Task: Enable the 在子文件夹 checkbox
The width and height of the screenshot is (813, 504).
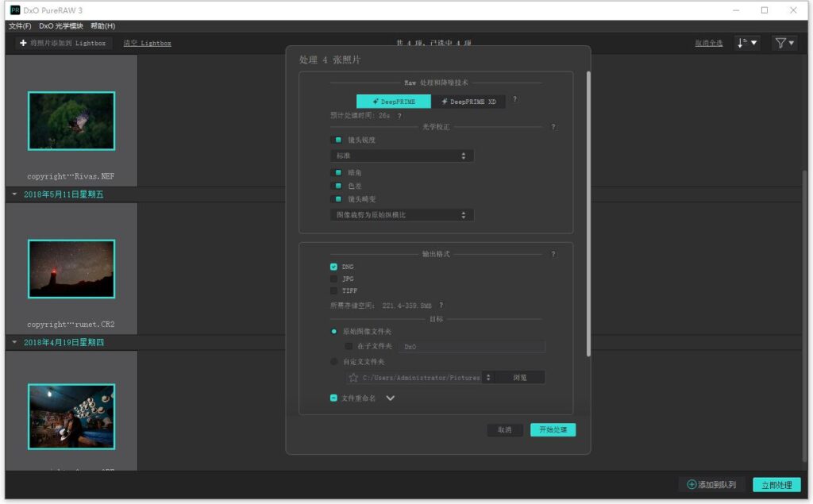Action: pyautogui.click(x=349, y=346)
